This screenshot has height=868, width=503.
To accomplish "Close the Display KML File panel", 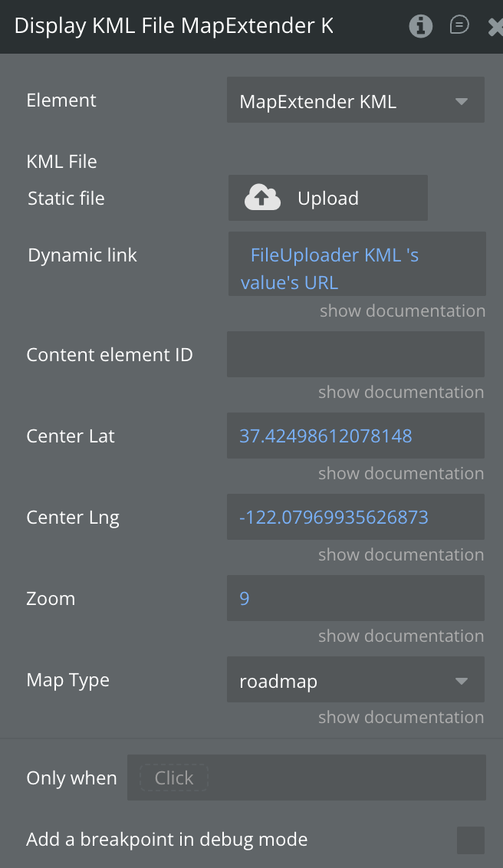I will click(495, 28).
